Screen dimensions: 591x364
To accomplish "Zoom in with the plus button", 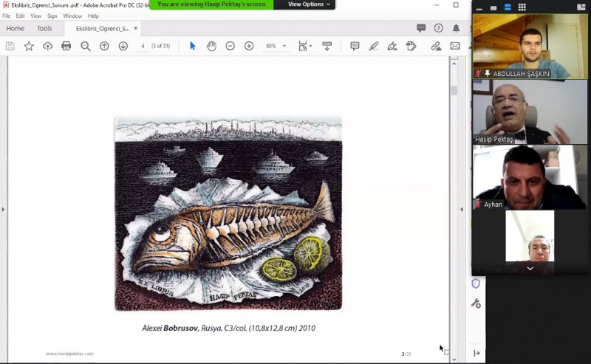I will tap(249, 46).
